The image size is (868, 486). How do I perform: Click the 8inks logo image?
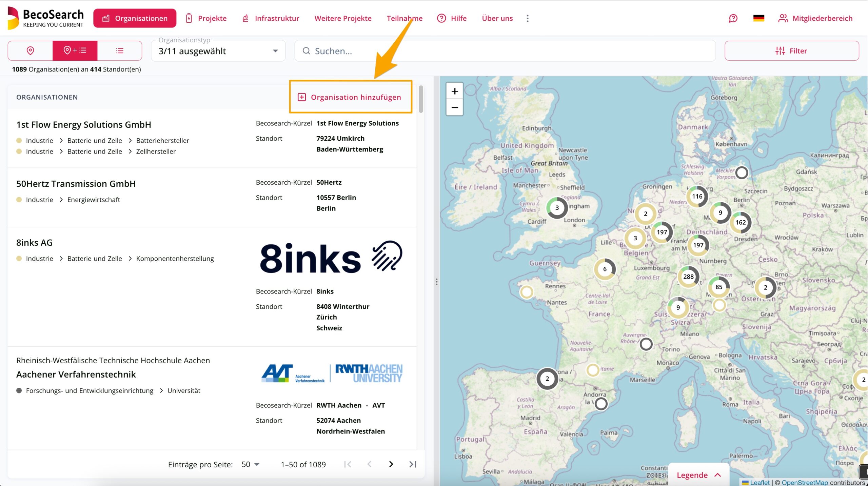(x=331, y=258)
